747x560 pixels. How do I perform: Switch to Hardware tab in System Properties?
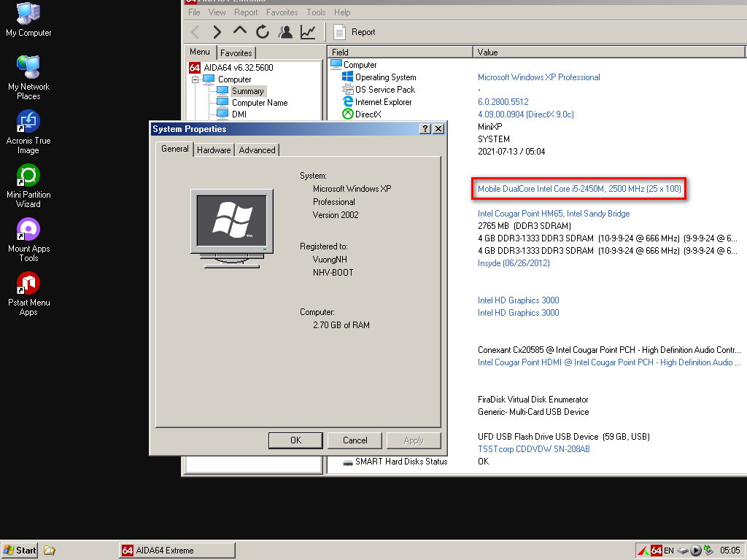214,150
